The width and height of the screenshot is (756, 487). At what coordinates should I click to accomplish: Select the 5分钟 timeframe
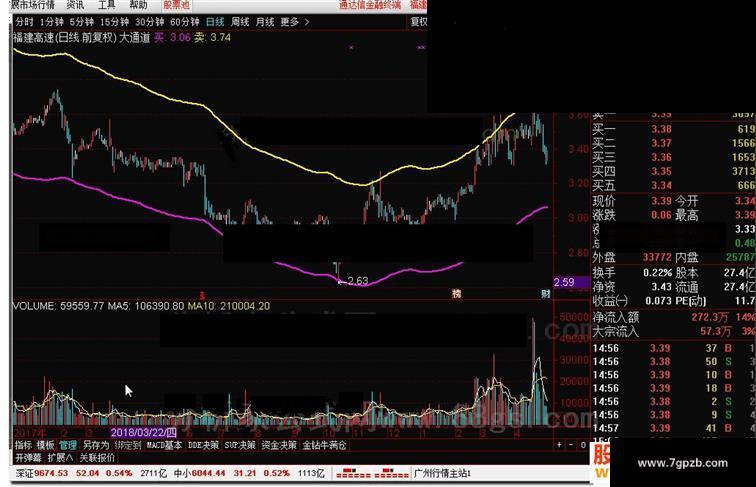[81, 22]
